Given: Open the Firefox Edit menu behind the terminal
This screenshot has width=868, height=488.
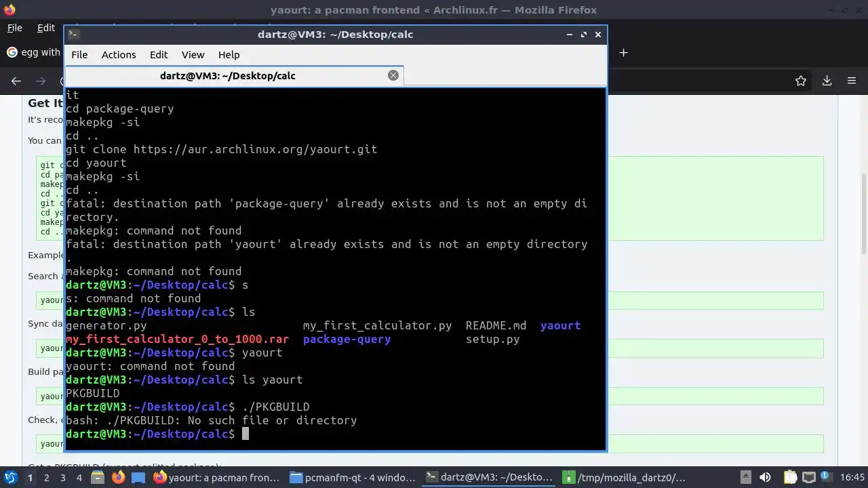Looking at the screenshot, I should click(46, 28).
